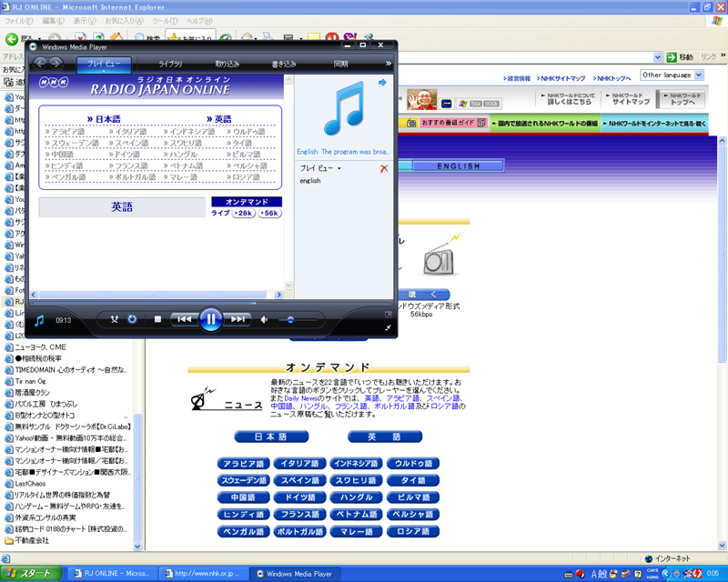Screen dimensions: 728x582
Task: Expand the リンク toolbar chevron
Action: [723, 55]
